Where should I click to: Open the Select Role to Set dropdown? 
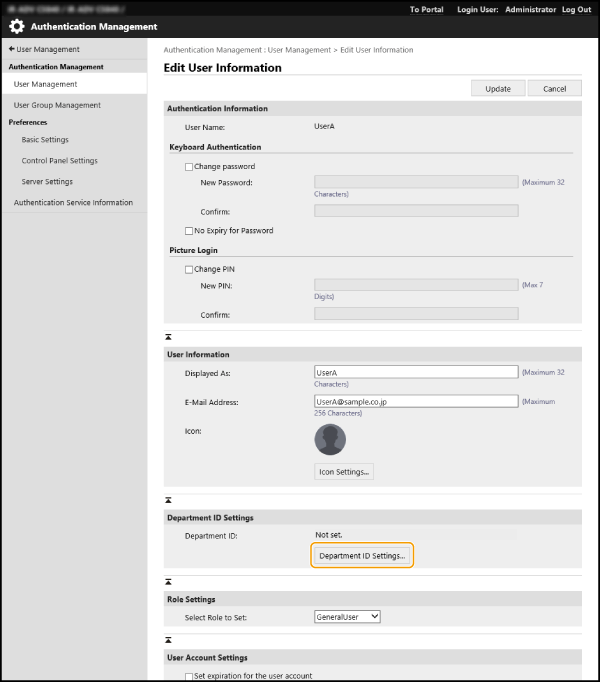(347, 617)
